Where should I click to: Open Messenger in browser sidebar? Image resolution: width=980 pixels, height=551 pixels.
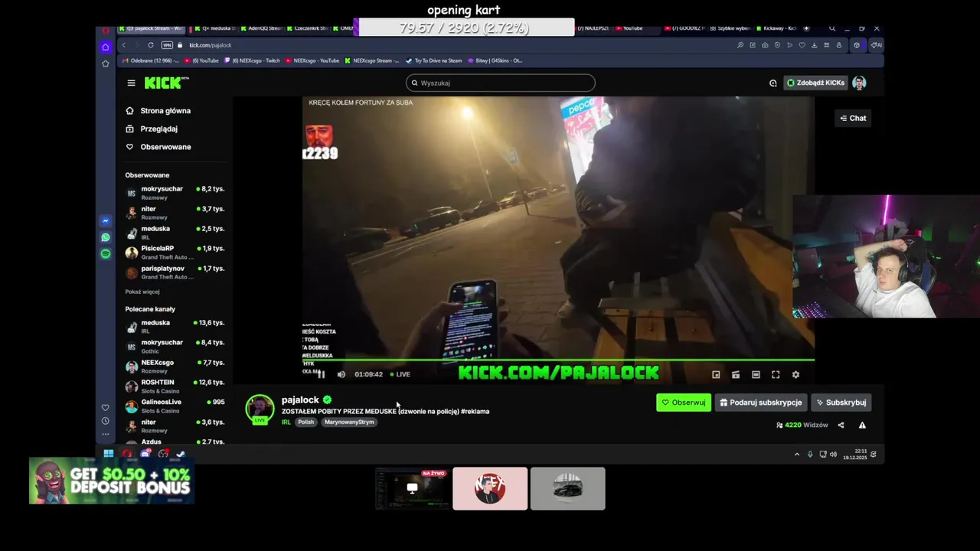point(106,221)
